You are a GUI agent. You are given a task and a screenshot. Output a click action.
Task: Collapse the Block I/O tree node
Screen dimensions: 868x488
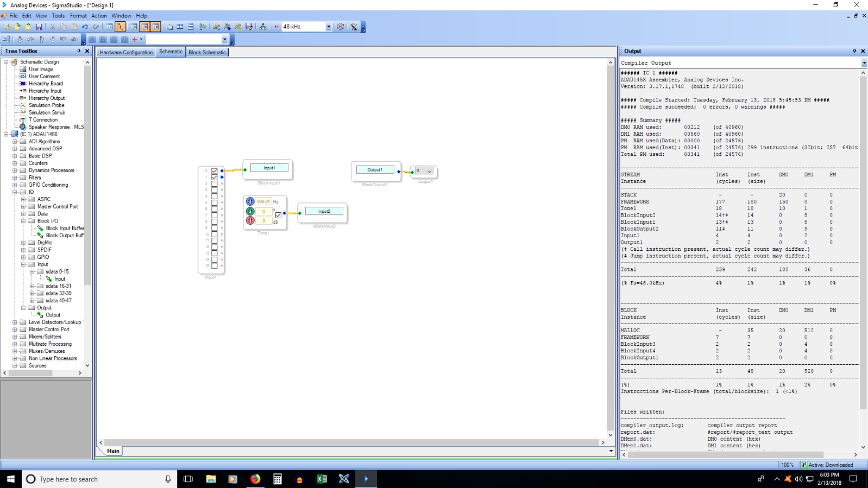23,221
